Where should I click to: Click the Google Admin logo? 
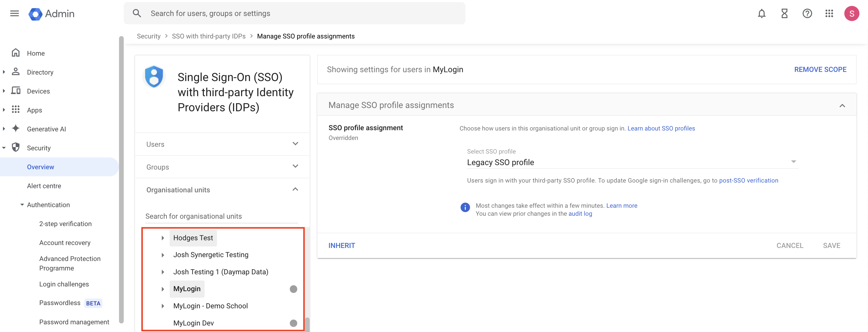click(52, 14)
